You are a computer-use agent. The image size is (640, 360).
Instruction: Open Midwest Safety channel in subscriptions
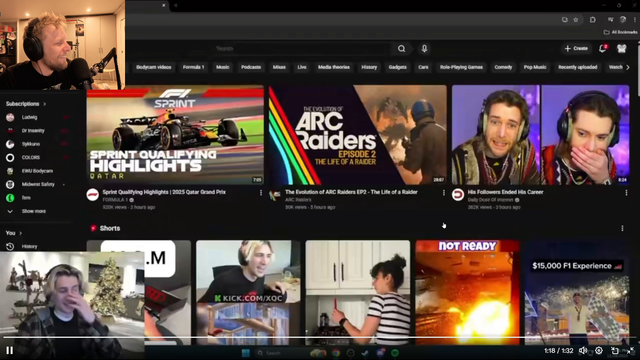pos(37,184)
